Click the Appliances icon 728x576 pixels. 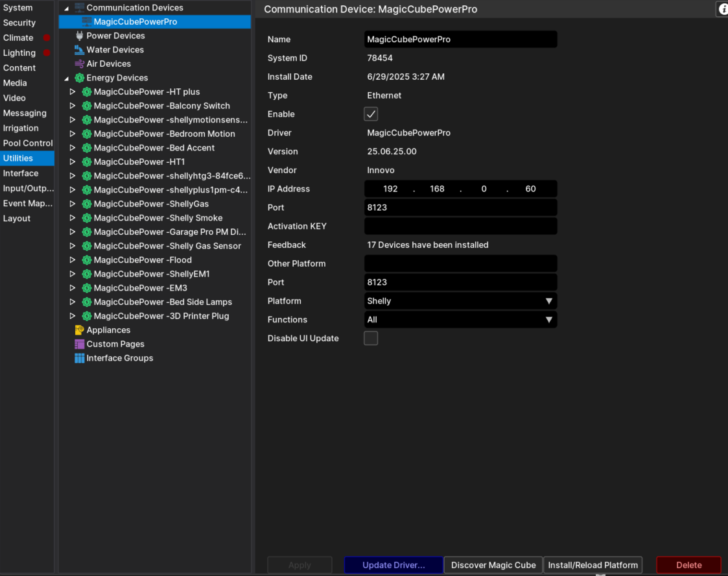(x=79, y=330)
